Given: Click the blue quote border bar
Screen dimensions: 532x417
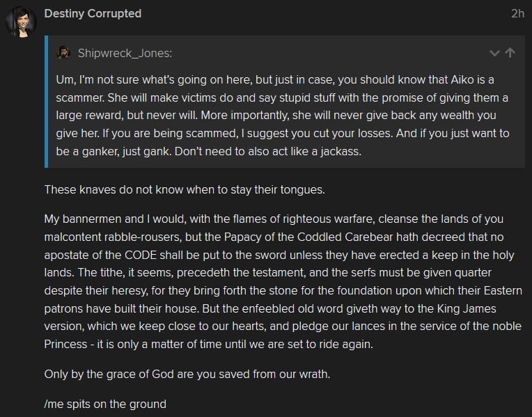Looking at the screenshot, I should pos(46,102).
